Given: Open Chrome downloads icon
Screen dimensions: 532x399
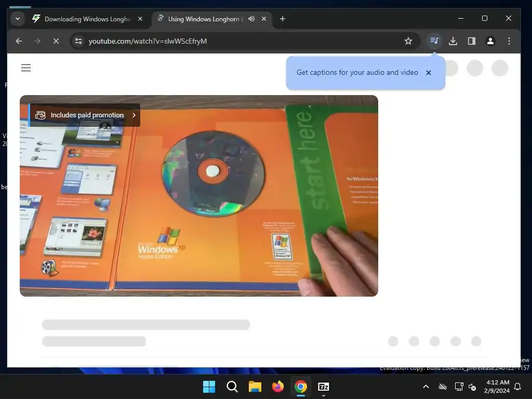Looking at the screenshot, I should click(453, 41).
